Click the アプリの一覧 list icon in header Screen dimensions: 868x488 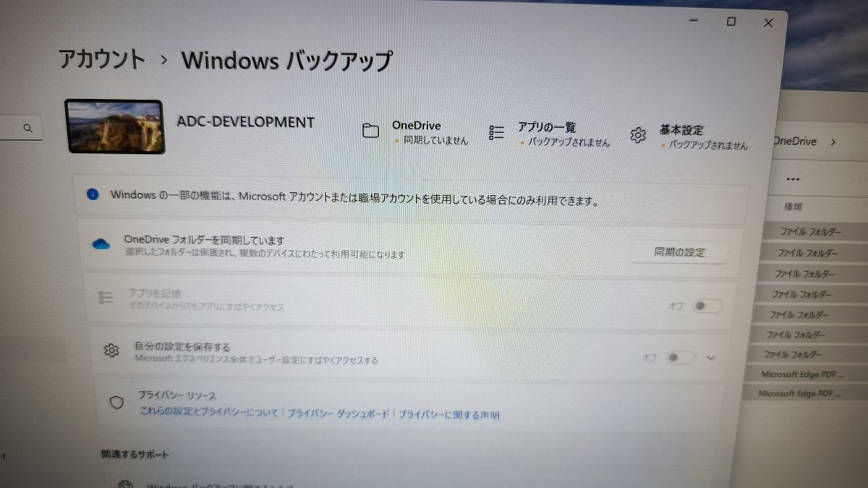pyautogui.click(x=496, y=132)
